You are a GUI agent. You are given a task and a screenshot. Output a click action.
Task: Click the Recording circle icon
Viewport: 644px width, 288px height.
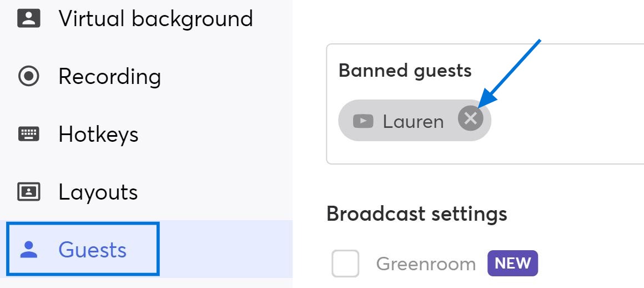pos(29,77)
